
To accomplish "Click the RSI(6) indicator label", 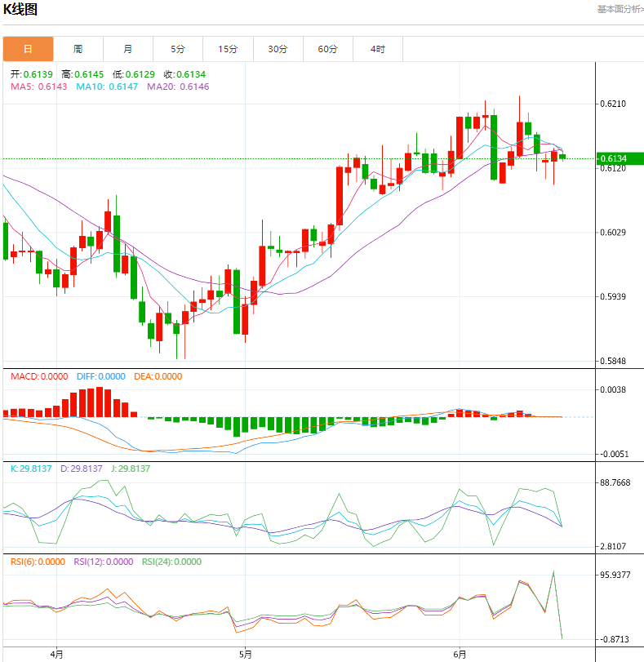I will [x=37, y=562].
